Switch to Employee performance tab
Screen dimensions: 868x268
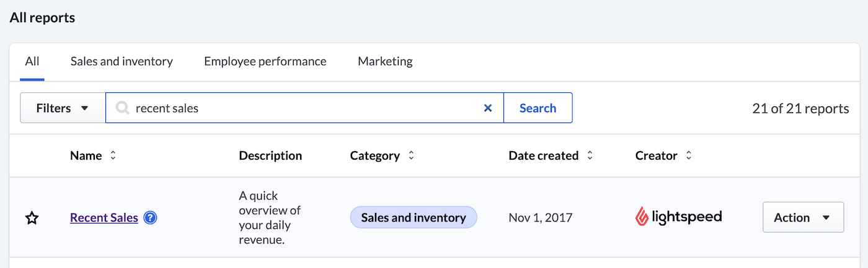[x=265, y=61]
